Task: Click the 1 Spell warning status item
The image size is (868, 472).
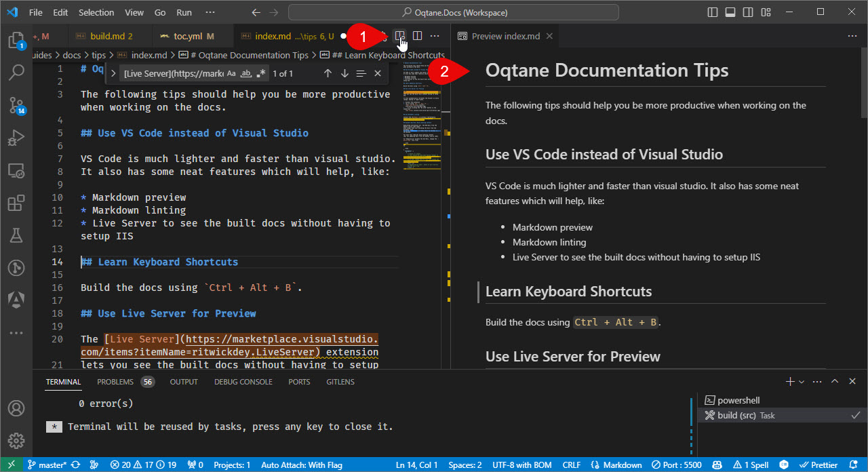Action: [x=751, y=465]
